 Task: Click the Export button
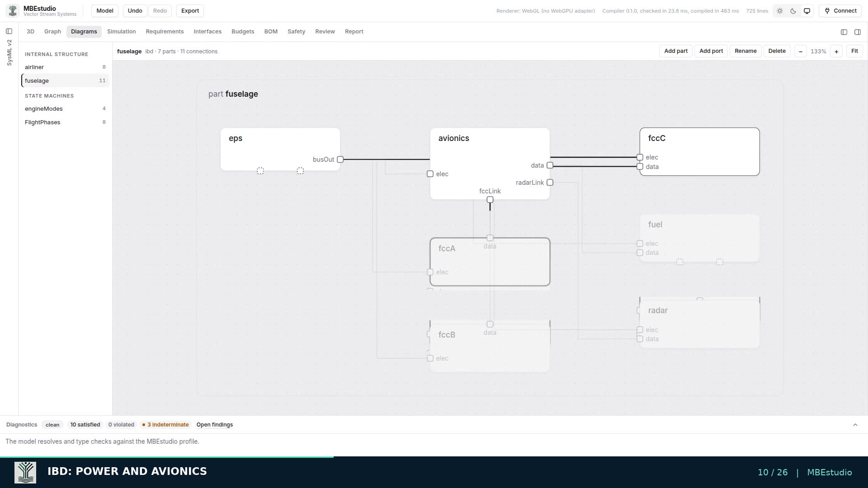pos(190,11)
